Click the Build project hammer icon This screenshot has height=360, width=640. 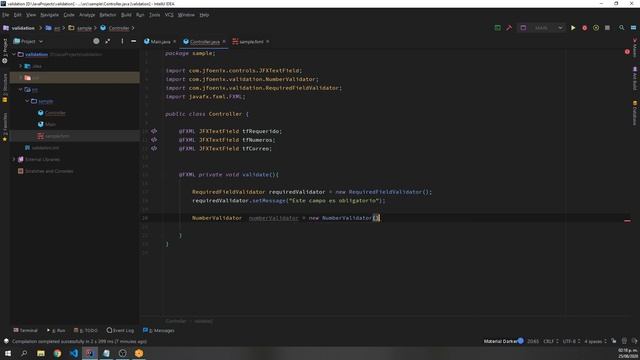509,28
